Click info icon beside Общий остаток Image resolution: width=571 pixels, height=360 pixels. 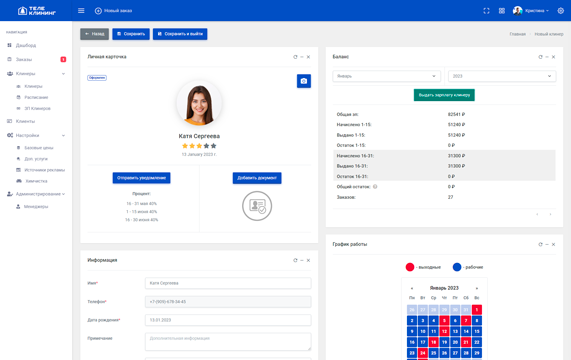click(375, 187)
